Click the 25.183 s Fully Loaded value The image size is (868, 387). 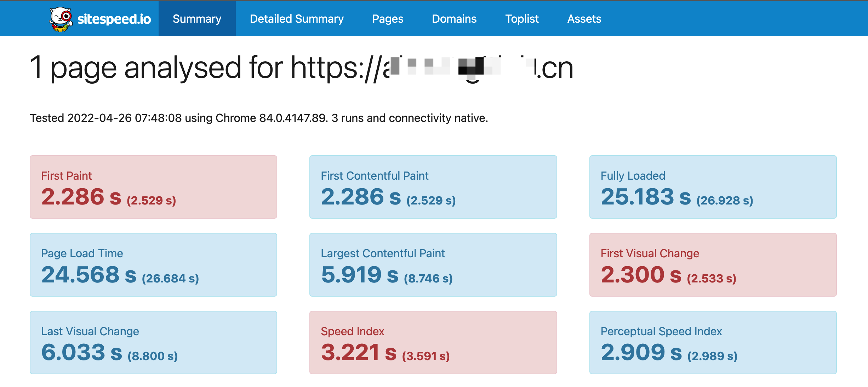point(646,197)
